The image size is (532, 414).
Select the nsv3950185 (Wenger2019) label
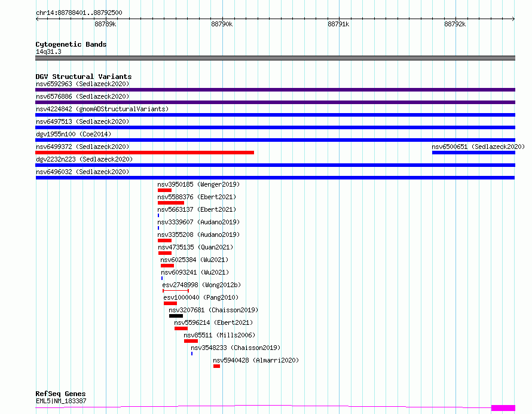tap(198, 184)
